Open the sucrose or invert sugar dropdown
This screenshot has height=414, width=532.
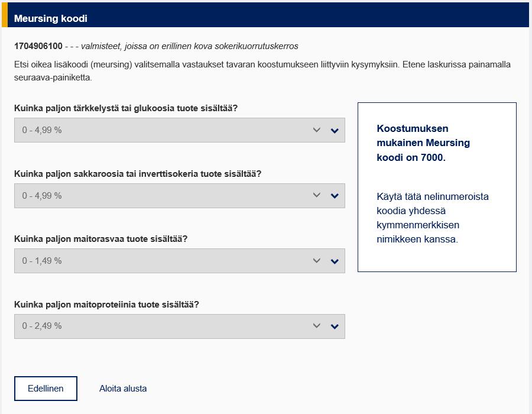[x=180, y=196]
